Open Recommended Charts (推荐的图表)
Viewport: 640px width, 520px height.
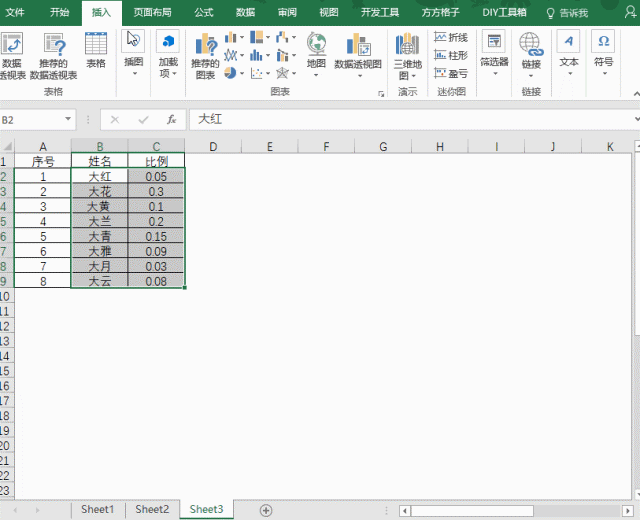pos(205,56)
